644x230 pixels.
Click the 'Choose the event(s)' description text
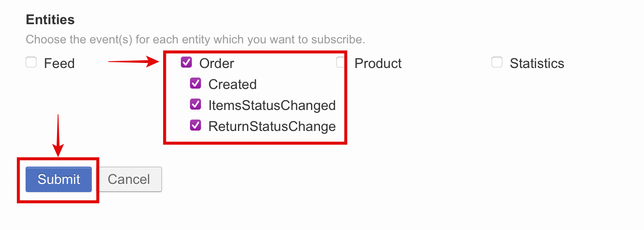click(x=195, y=39)
